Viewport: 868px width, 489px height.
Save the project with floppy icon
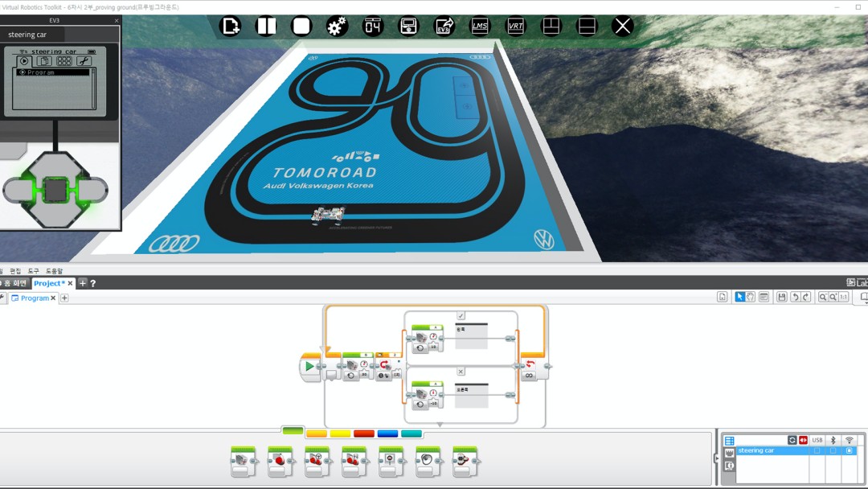pyautogui.click(x=782, y=297)
